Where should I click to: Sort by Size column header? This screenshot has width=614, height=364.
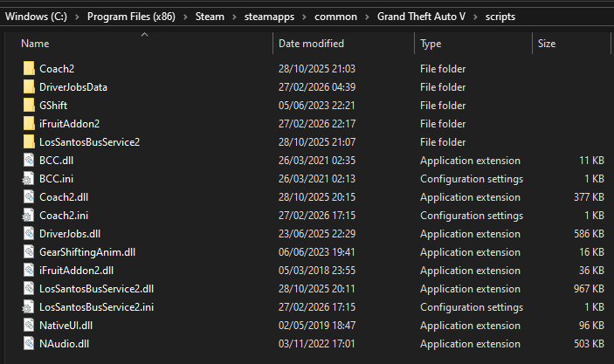(x=547, y=44)
